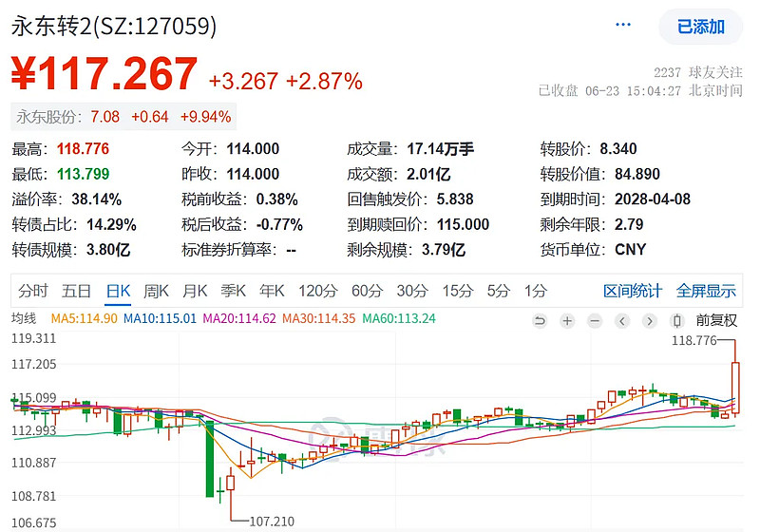Click the 税后收益 value -0.77%
This screenshot has width=760, height=532.
279,224
